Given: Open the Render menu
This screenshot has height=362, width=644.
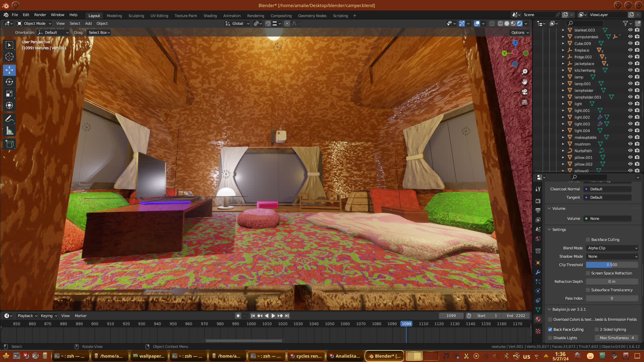Looking at the screenshot, I should pyautogui.click(x=40, y=15).
